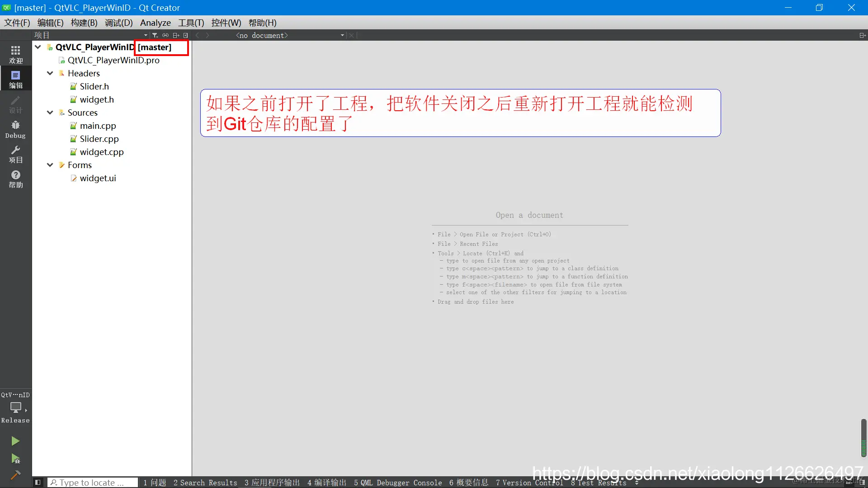Toggle the left sidebar visibility button

(x=38, y=483)
